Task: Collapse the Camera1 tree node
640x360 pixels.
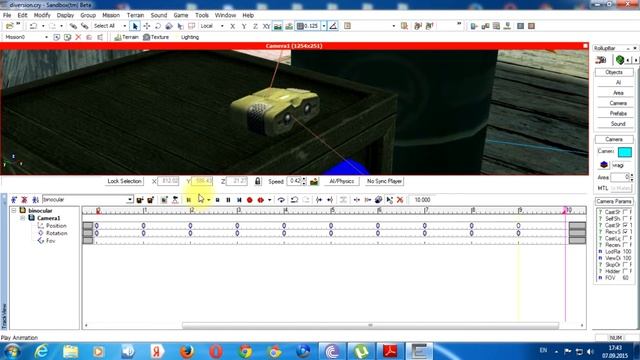Action: (23, 218)
